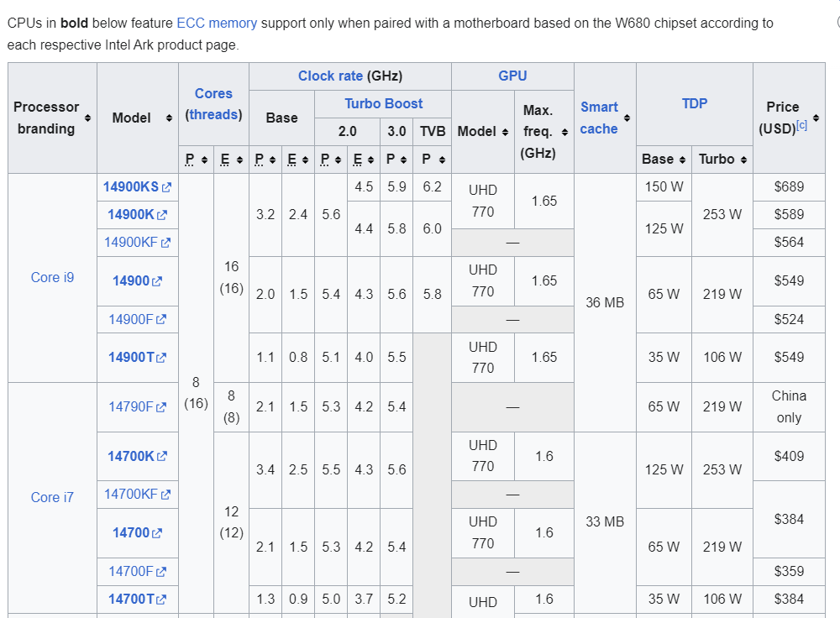
Task: Sort by TDP Turbo column arrows
Action: point(743,160)
